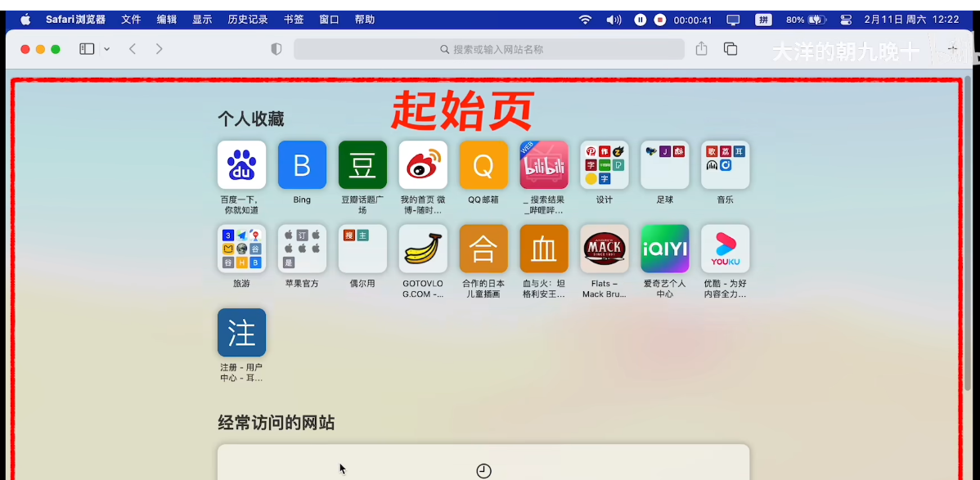Open the 显示 menu

click(x=202, y=20)
